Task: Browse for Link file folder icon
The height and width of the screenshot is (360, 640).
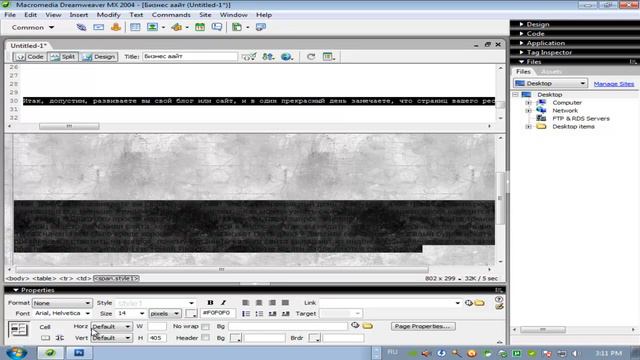Action: [480, 303]
